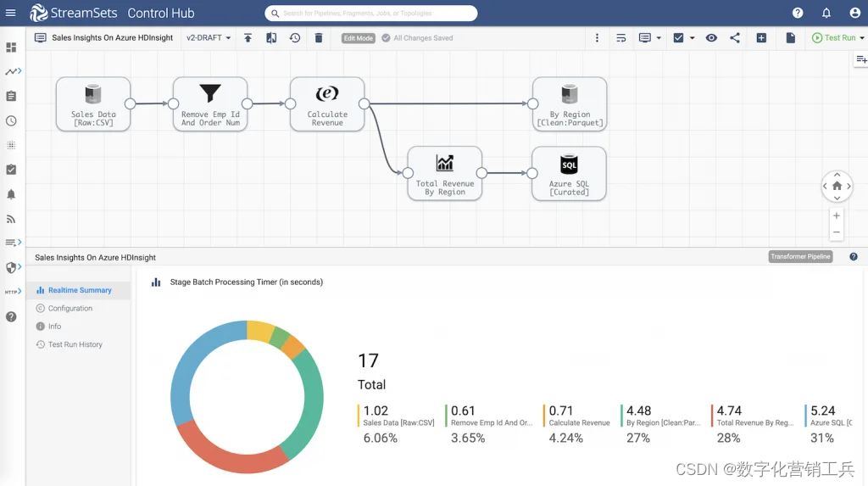
Task: Click the red segment of the donut chart
Action: tap(229, 460)
